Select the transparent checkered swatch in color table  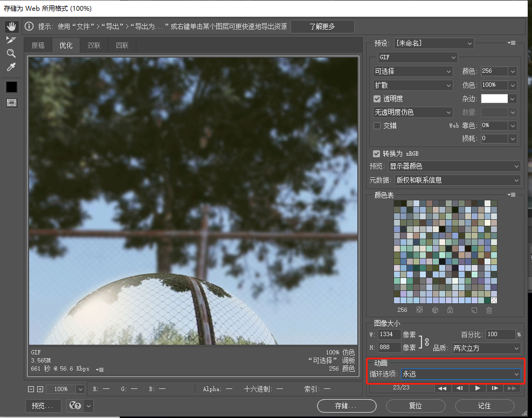click(x=494, y=300)
